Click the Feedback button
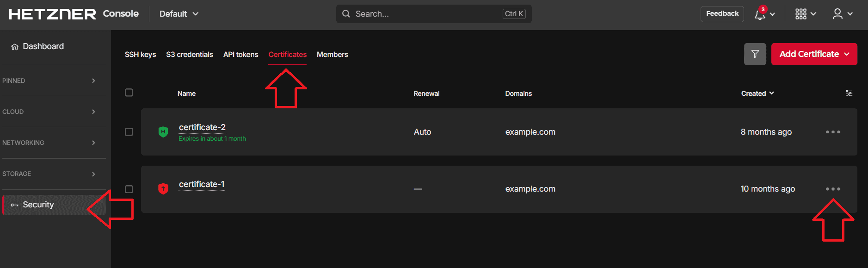The image size is (868, 268). [722, 14]
